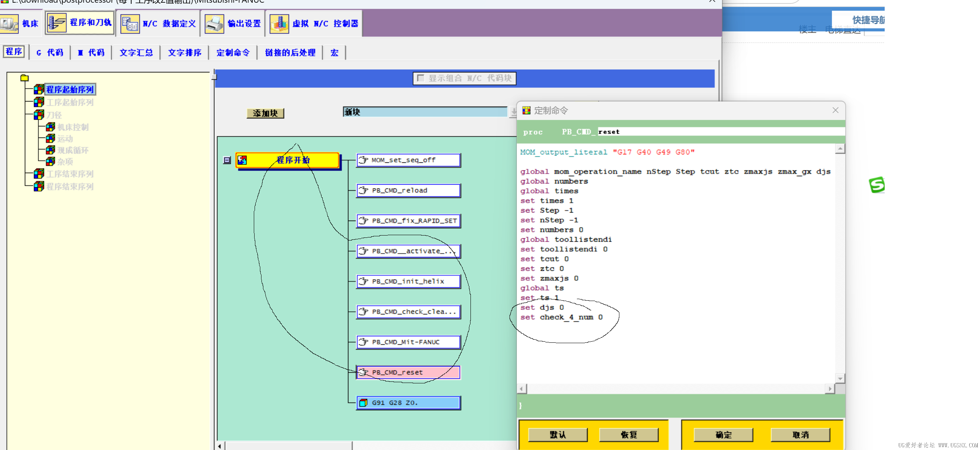This screenshot has width=980, height=450.
Task: Open the 输出设置 printer icon tab
Action: [214, 24]
